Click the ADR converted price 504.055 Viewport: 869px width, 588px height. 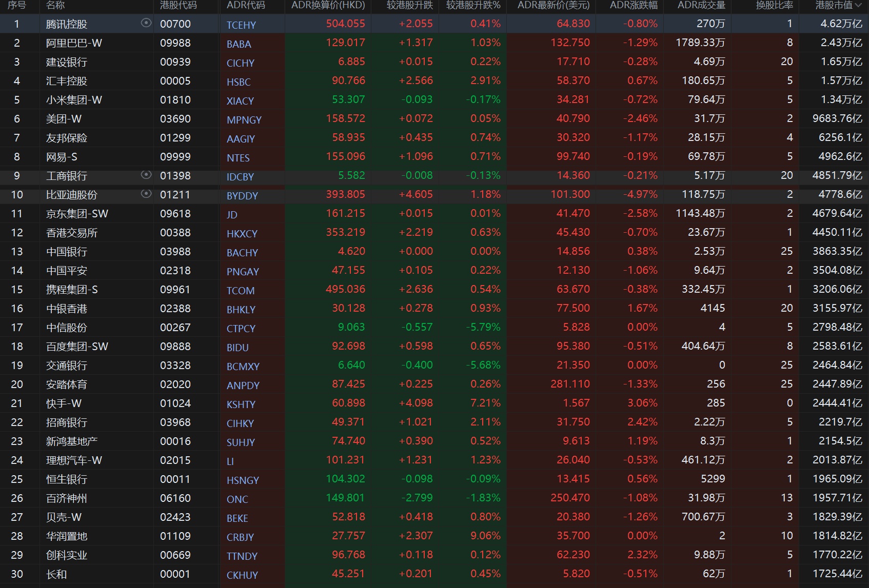point(345,24)
